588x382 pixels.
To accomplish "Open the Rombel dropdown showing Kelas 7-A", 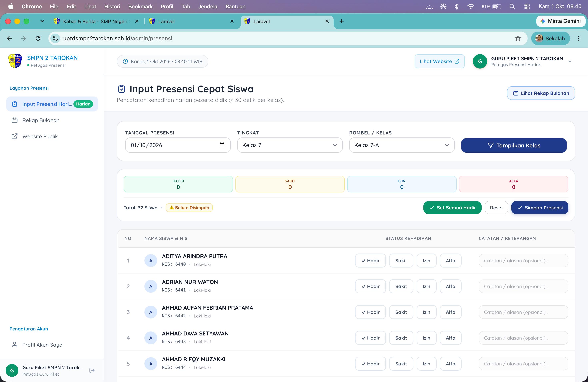I will (402, 145).
